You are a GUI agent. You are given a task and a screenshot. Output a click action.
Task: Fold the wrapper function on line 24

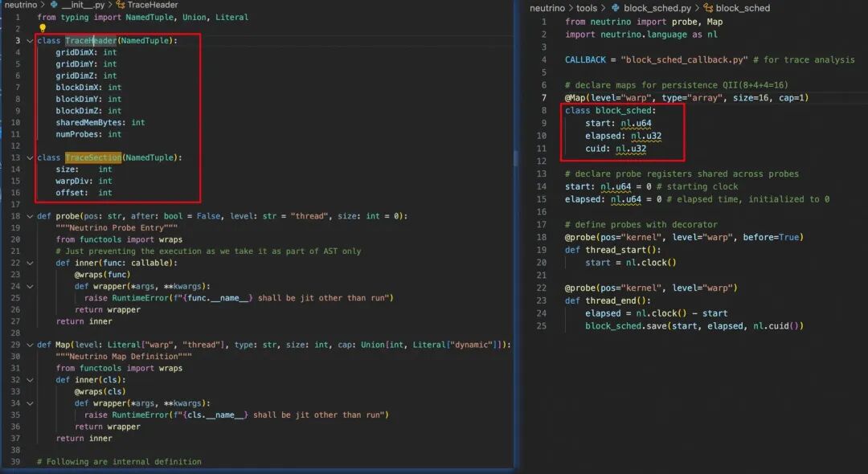coord(30,287)
